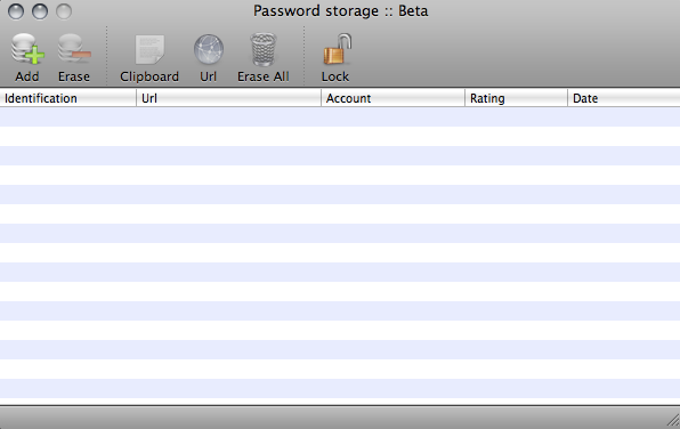Zoom window with green button
The height and width of the screenshot is (429, 680).
coord(64,12)
